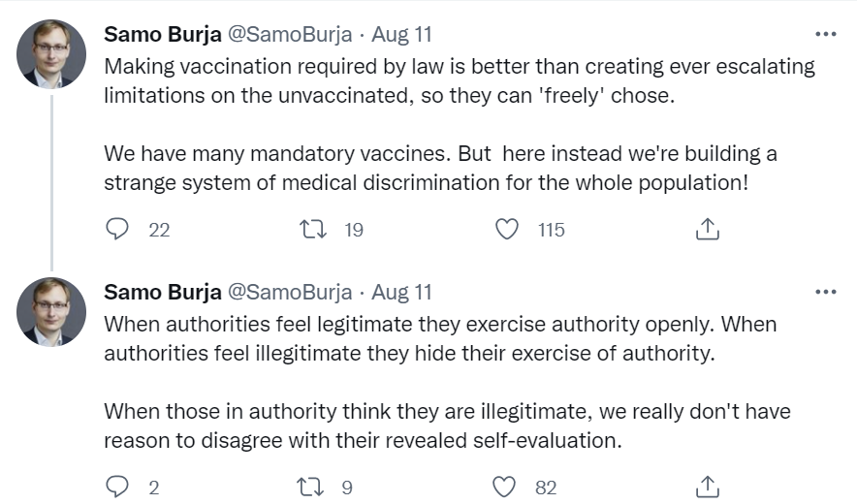Share the second tweet about authorities
857x504 pixels.
point(708,487)
